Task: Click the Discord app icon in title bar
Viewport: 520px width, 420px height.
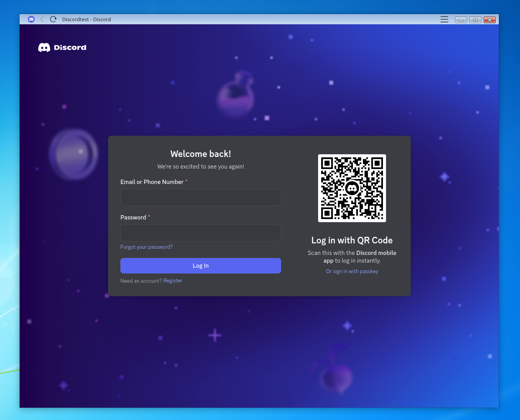Action: [31, 19]
